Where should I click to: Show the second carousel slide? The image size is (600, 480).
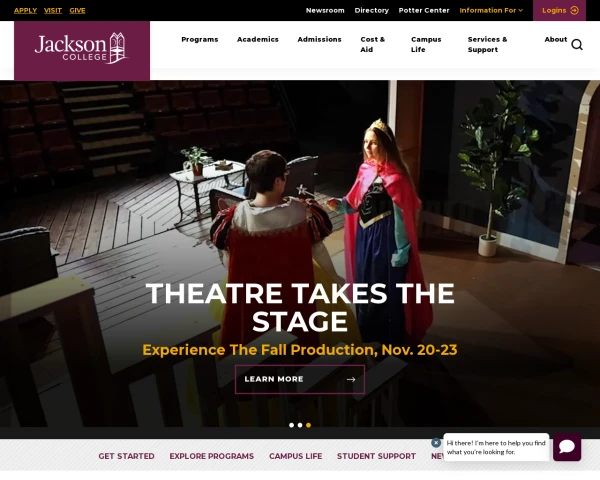click(x=300, y=425)
